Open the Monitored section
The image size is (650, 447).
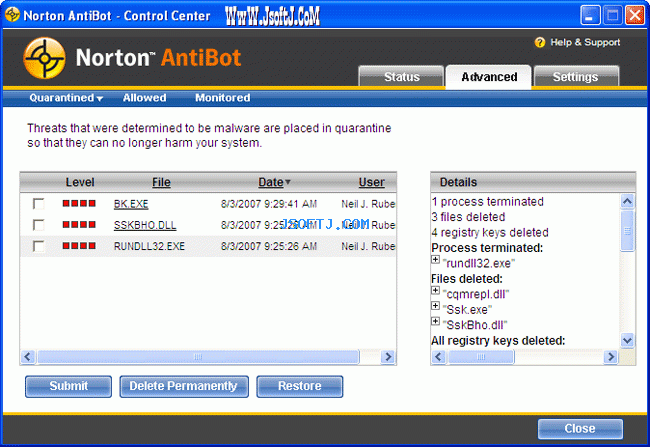pyautogui.click(x=223, y=98)
